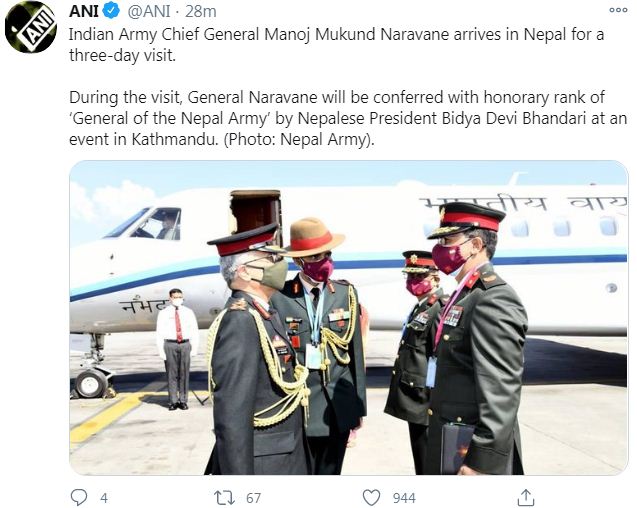Click the '(Photo: Nepal Army)' credit text

point(299,139)
